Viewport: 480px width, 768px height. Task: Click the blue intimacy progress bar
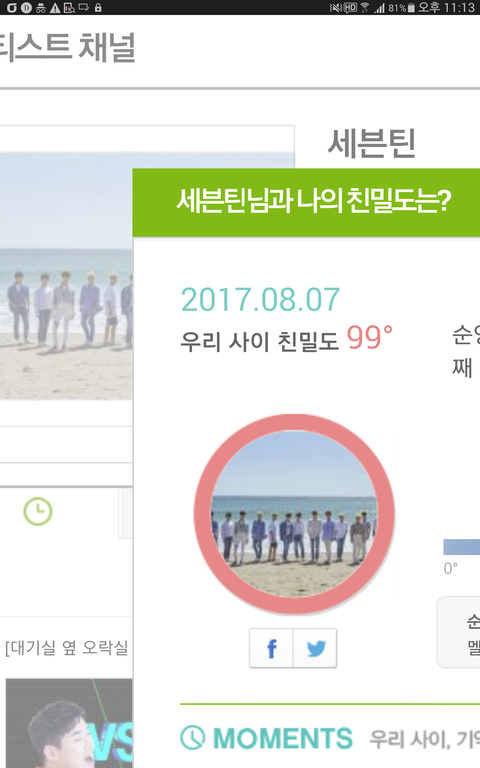click(461, 547)
